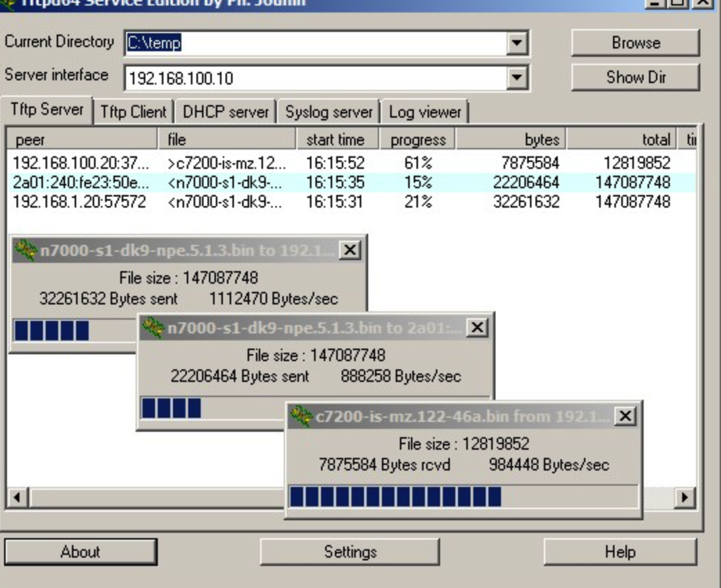Click the Help button
This screenshot has height=588, width=721.
[620, 551]
